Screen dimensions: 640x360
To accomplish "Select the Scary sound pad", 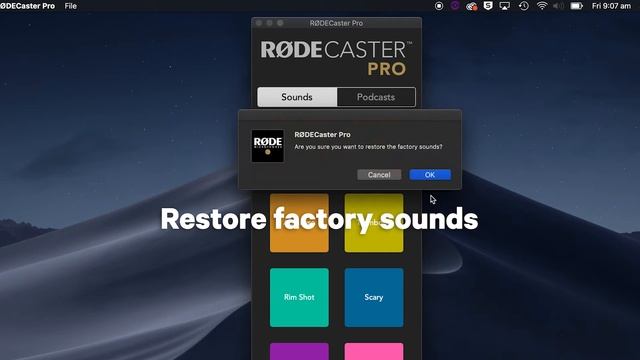I will pos(374,297).
